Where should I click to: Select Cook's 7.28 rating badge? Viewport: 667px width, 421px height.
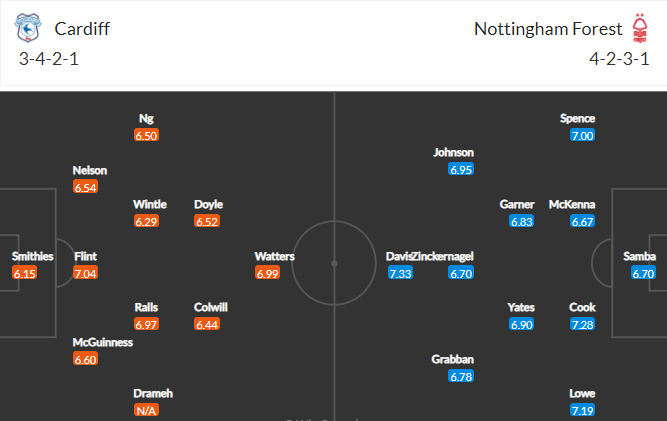pyautogui.click(x=582, y=324)
